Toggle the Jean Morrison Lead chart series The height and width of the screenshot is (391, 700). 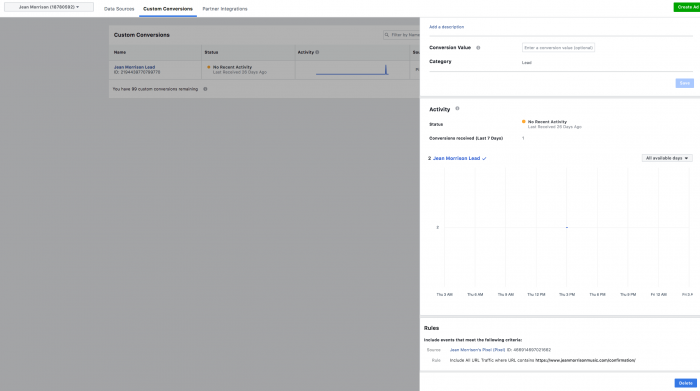[459, 158]
